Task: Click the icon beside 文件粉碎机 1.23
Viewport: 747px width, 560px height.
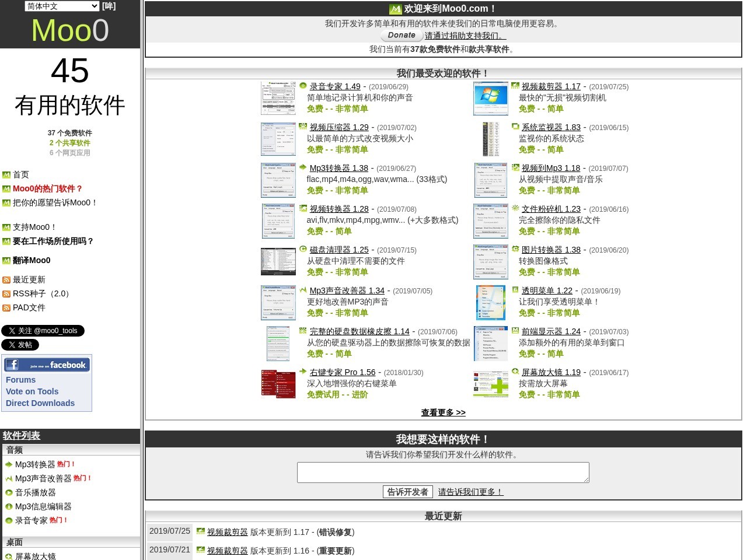Action: click(515, 208)
